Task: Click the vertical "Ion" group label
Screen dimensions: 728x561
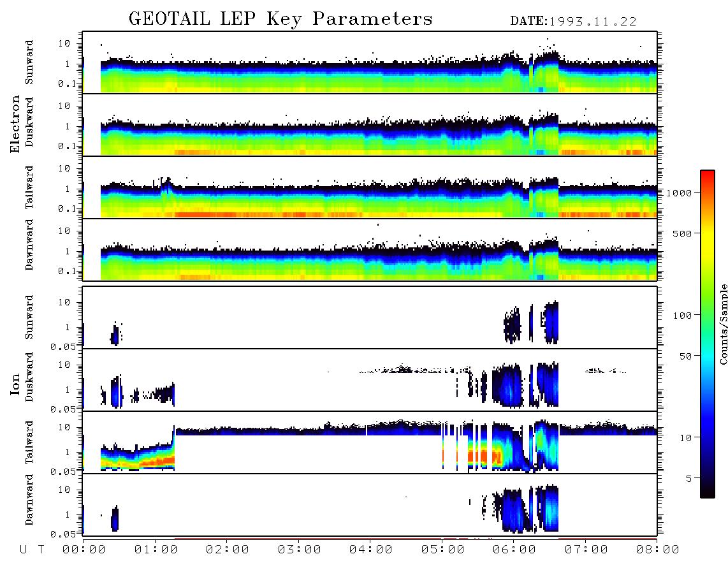Action: tap(15, 384)
